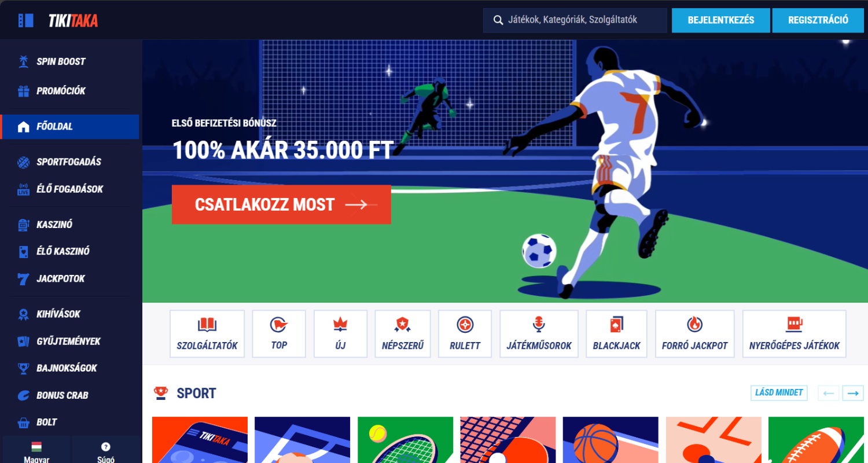The height and width of the screenshot is (463, 868).
Task: Click the Promóciók gift icon
Action: 23,91
